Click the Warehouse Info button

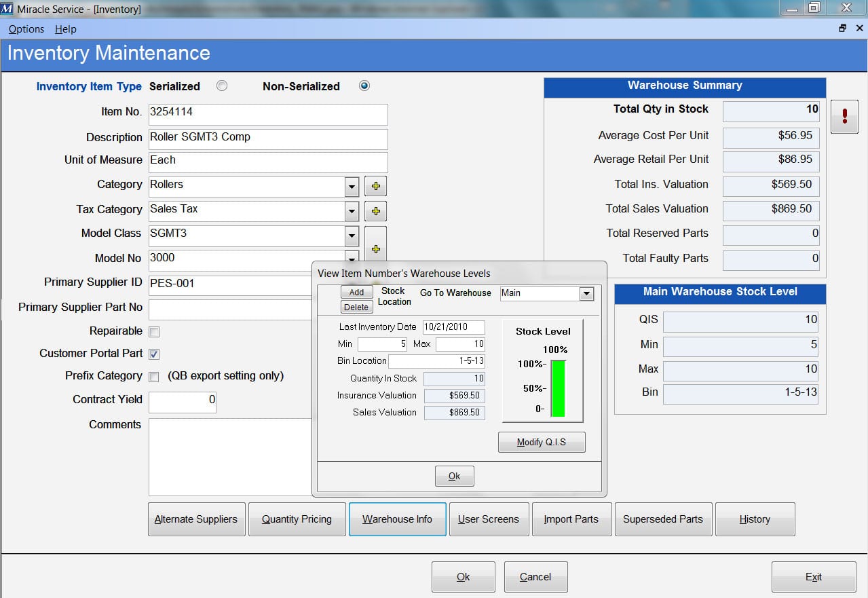[x=397, y=519]
